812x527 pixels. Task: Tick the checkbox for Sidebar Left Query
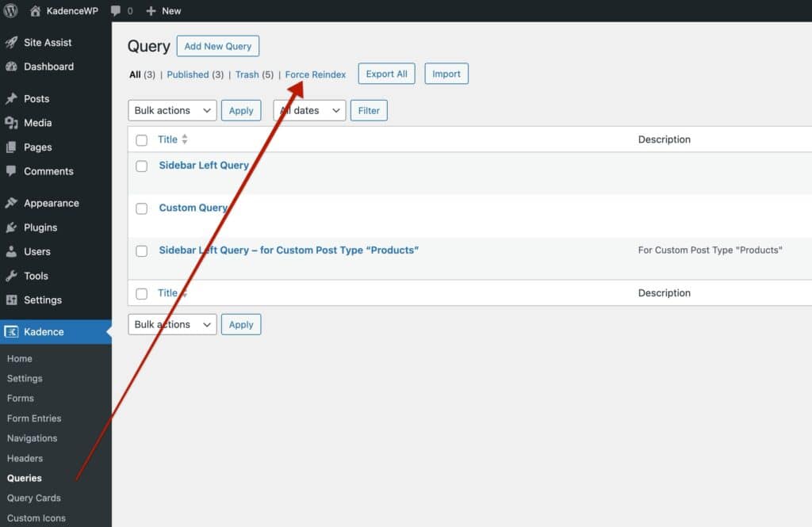pyautogui.click(x=141, y=166)
